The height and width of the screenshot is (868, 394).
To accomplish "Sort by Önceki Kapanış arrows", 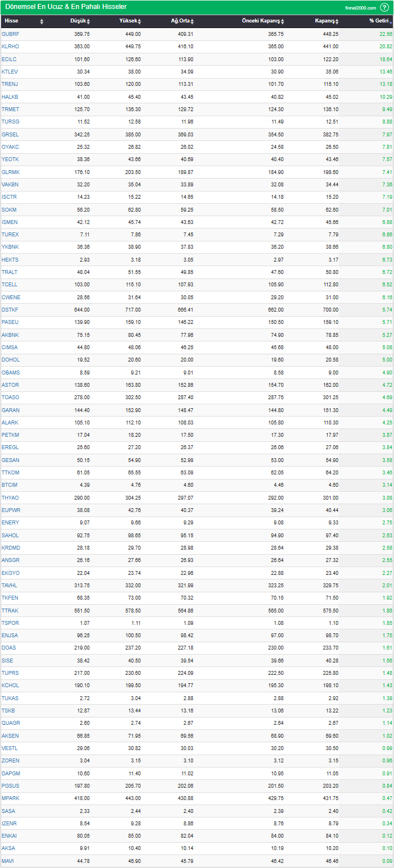I will point(282,21).
